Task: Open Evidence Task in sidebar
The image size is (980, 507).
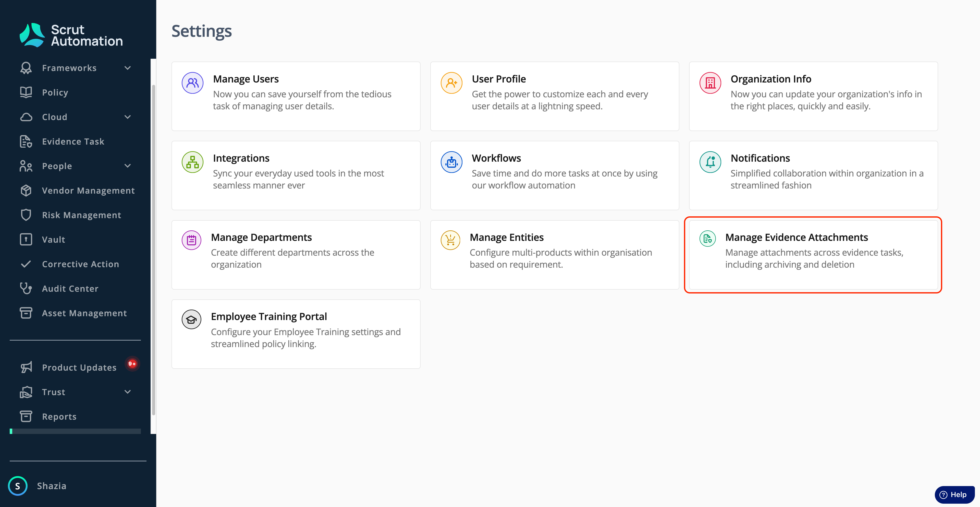Action: 73,142
